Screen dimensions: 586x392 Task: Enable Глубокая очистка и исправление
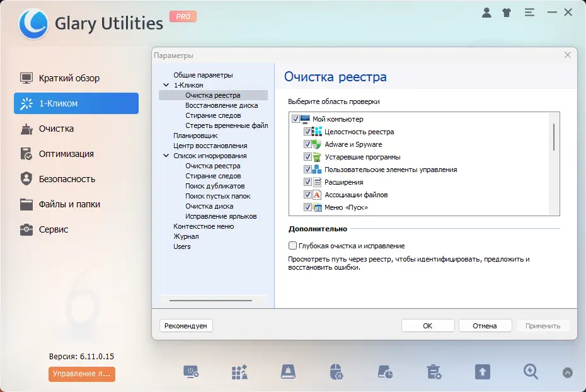point(292,246)
